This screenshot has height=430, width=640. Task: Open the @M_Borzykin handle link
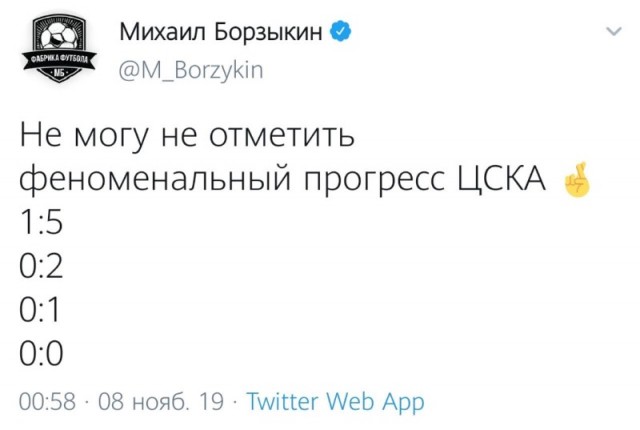(x=191, y=70)
